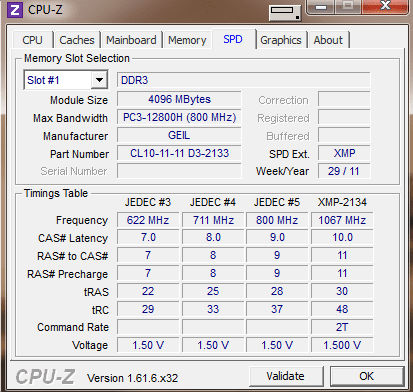This screenshot has width=413, height=392.
Task: Click tRC value 33
Action: [x=213, y=309]
